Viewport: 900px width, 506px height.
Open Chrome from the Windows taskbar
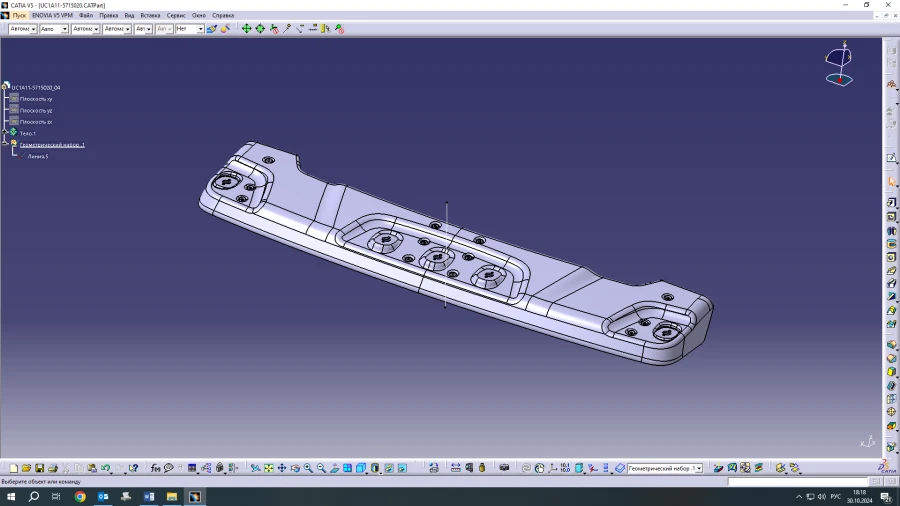click(80, 496)
